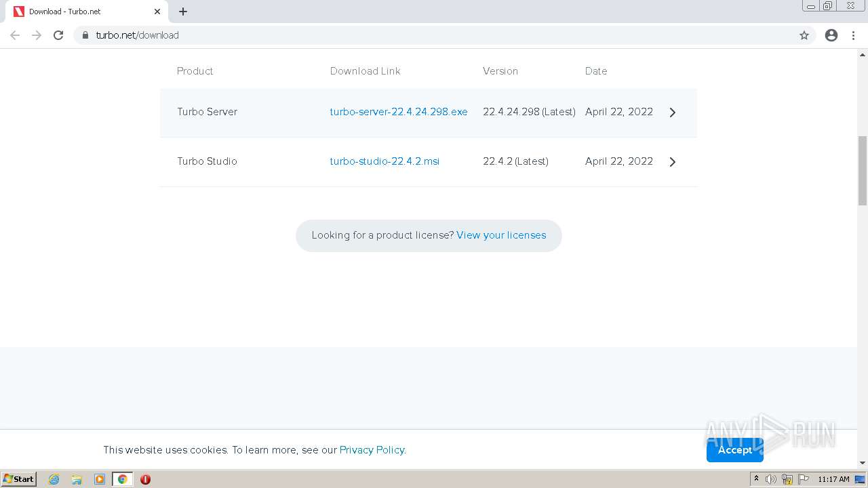
Task: Click the Product column header
Action: click(x=195, y=71)
